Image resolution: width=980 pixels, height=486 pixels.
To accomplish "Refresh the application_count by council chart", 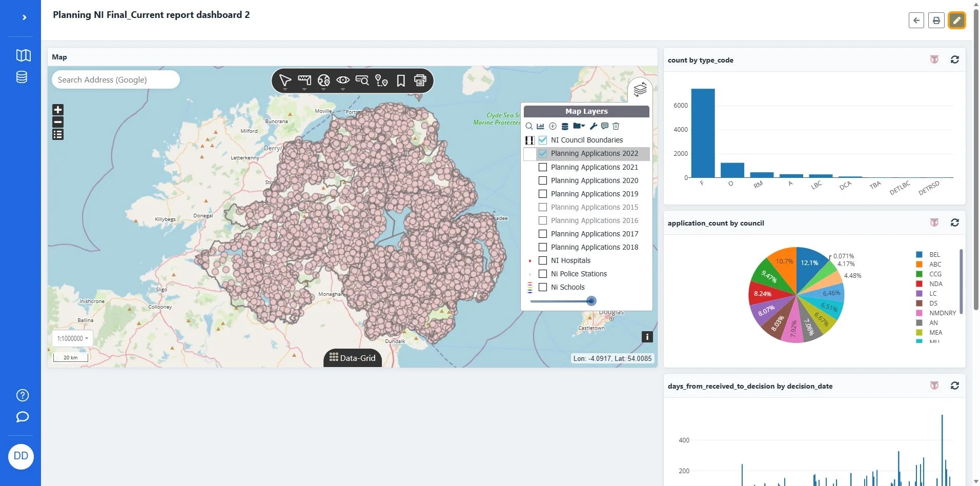I will tap(955, 222).
